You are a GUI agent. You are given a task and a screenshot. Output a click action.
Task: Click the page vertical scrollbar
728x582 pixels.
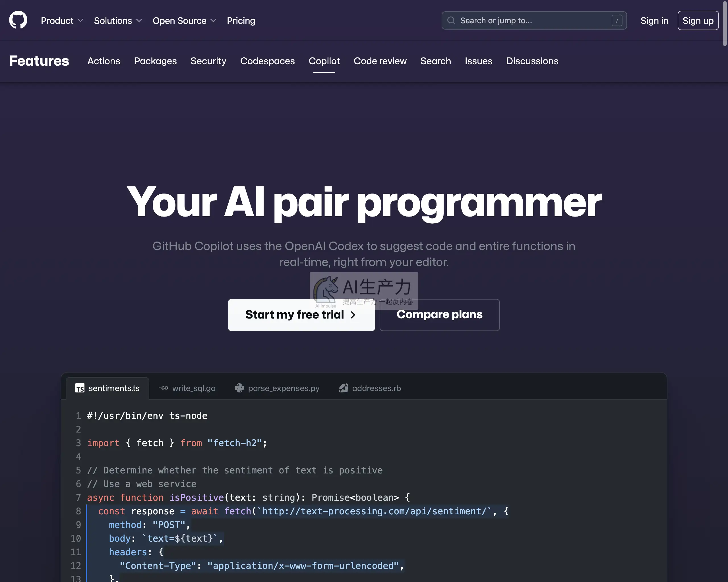(x=724, y=24)
